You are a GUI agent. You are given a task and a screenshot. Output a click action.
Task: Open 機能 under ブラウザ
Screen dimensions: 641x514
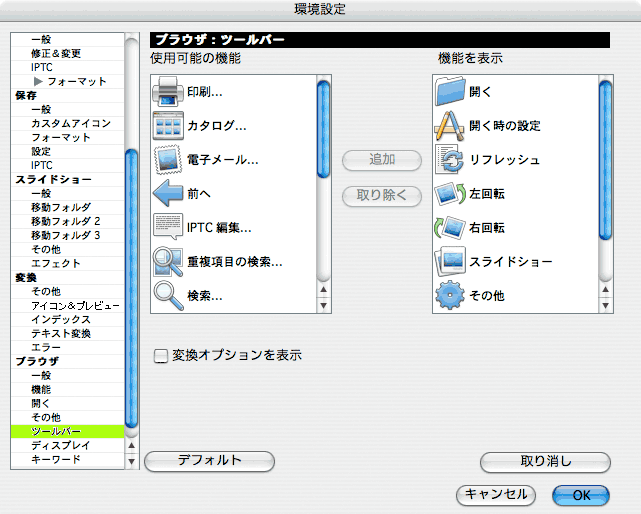[x=67, y=389]
